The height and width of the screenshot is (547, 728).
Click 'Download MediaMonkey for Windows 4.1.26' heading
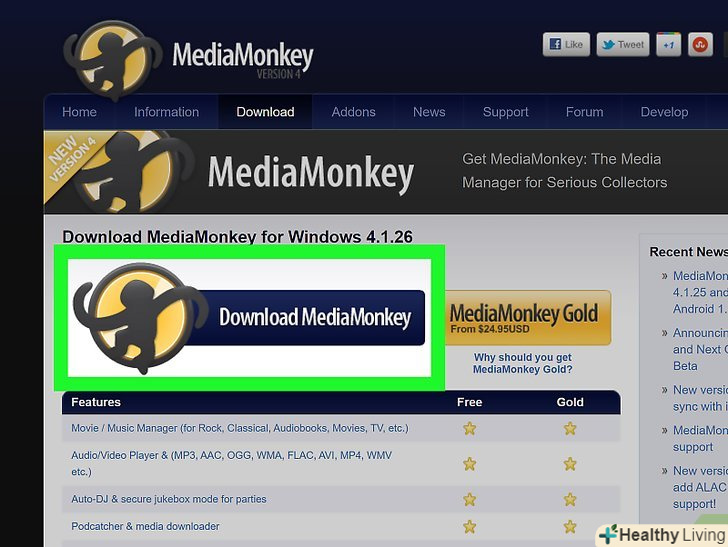(237, 237)
